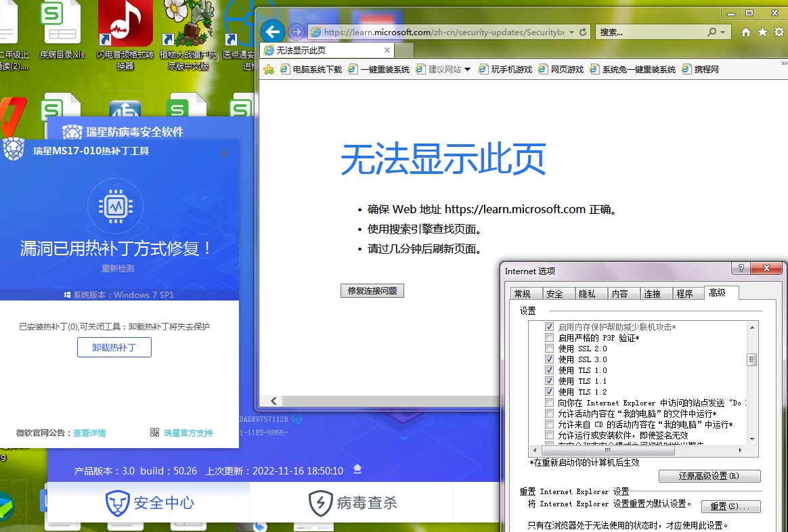Viewport: 788px width, 532px height.
Task: Expand favorites bar overflow chevron
Action: [x=784, y=64]
